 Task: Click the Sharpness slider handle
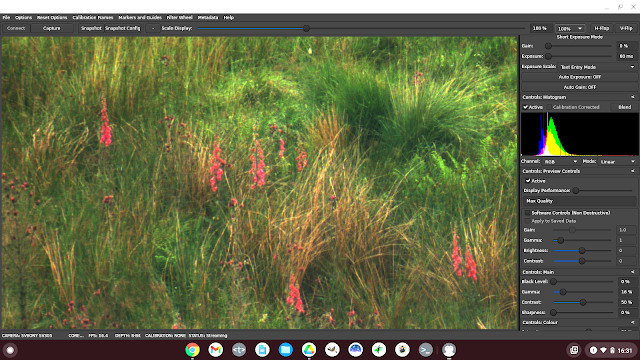(x=553, y=313)
